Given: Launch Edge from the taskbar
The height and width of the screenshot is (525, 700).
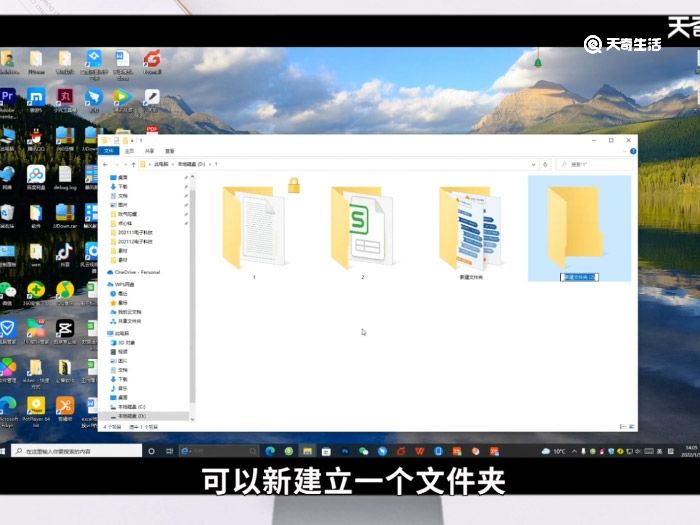Looking at the screenshot, I should pyautogui.click(x=270, y=451).
